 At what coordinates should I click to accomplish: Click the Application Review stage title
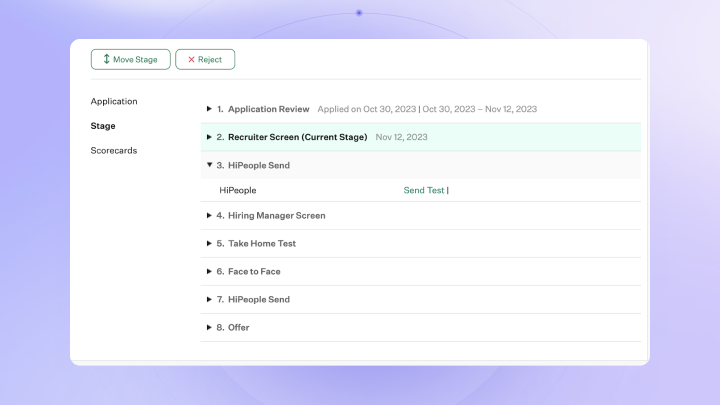[x=268, y=109]
